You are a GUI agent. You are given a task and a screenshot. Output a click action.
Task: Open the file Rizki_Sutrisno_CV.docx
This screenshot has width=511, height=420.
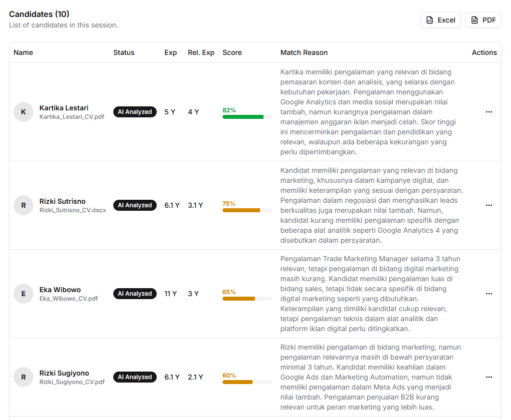click(71, 211)
